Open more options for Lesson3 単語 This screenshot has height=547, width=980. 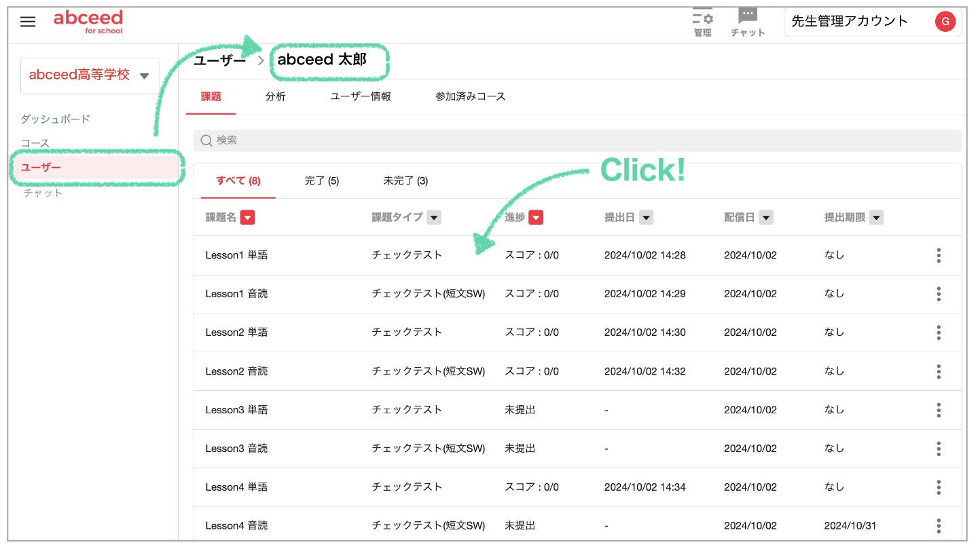[x=939, y=410]
